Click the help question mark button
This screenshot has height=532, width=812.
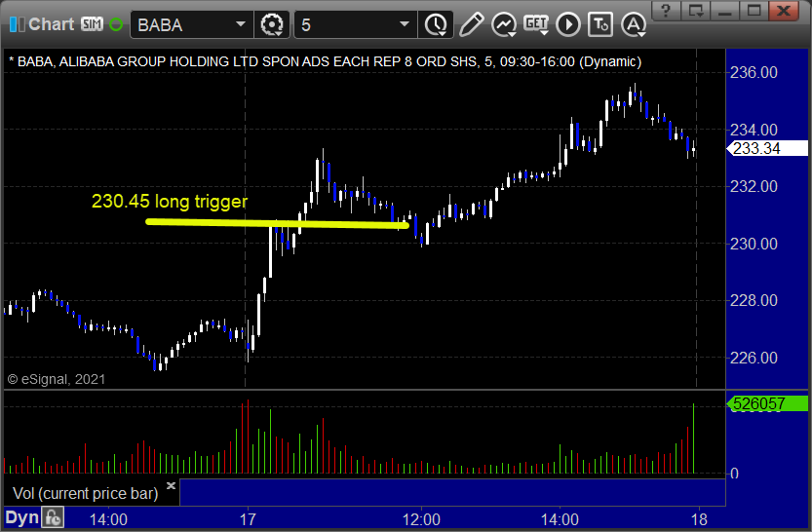click(x=666, y=11)
